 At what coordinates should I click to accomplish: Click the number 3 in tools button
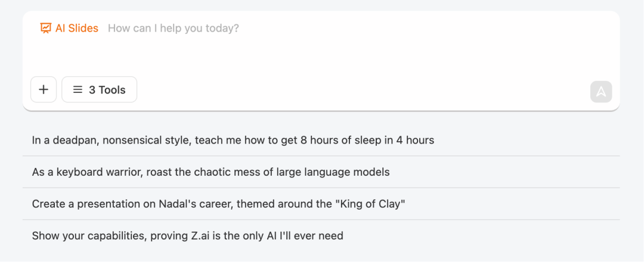click(92, 90)
